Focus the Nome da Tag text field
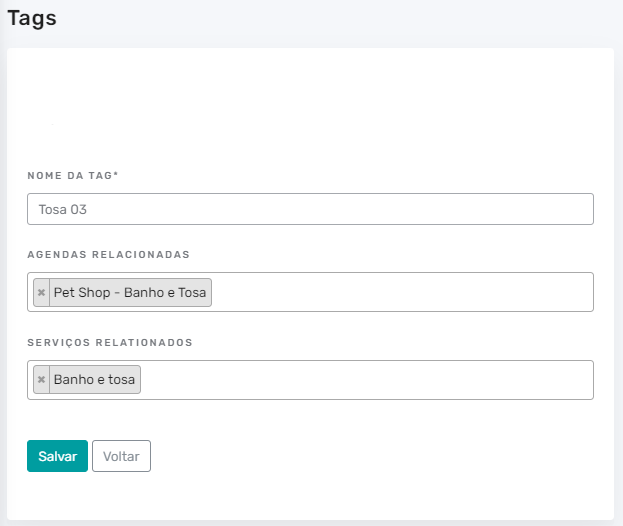 coord(310,209)
